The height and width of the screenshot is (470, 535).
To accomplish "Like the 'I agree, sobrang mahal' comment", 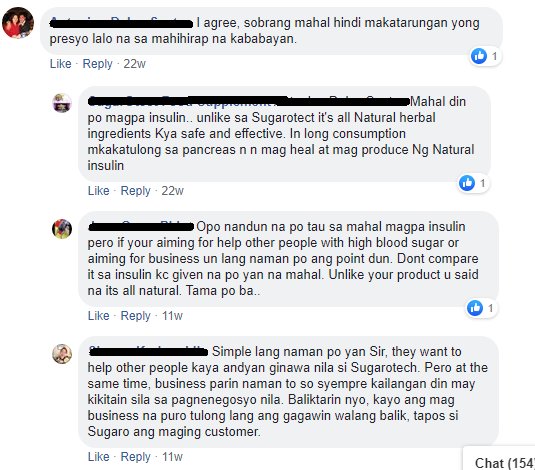I will click(x=60, y=64).
